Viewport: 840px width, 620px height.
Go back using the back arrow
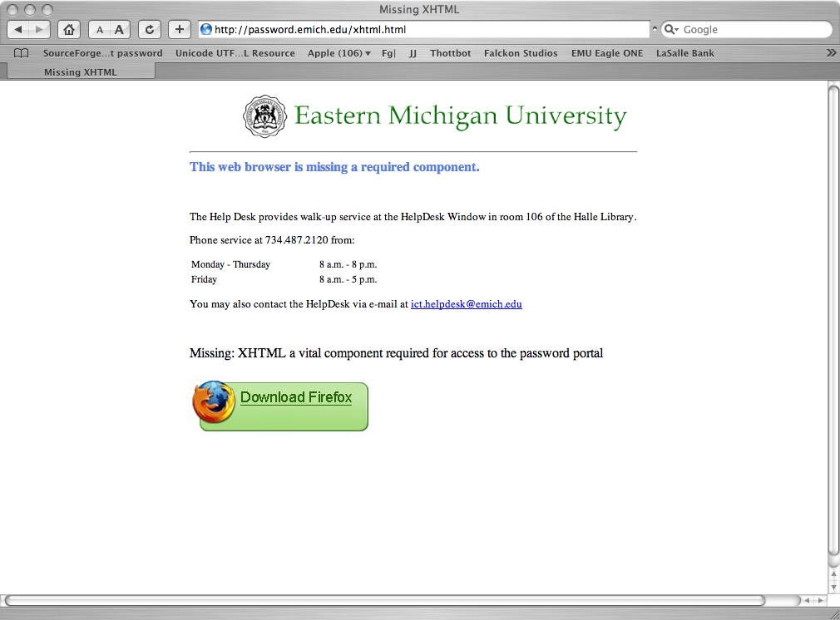point(20,29)
